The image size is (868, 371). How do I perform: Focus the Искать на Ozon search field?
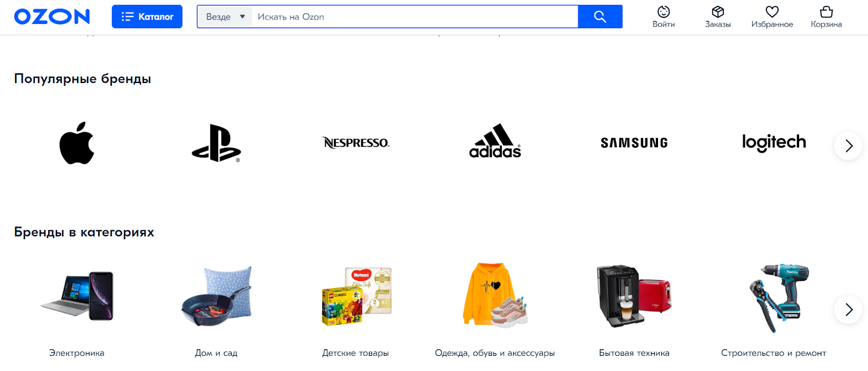point(415,17)
